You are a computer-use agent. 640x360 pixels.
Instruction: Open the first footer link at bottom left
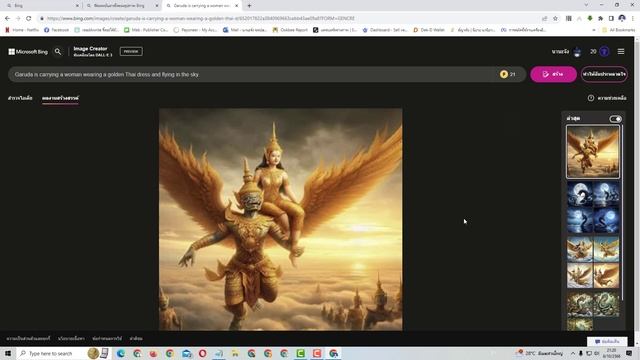pos(28,338)
